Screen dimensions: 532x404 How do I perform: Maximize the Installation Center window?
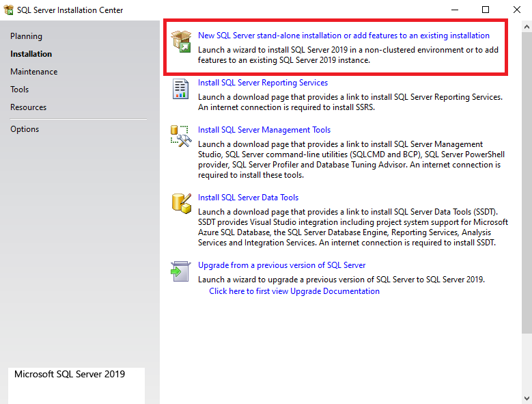[x=486, y=10]
